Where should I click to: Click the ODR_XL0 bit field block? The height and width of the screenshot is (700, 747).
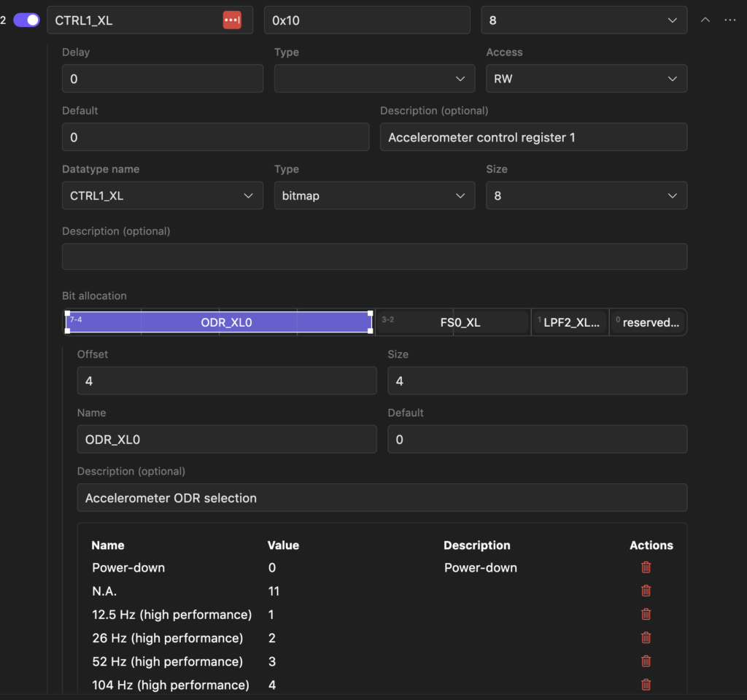[219, 322]
